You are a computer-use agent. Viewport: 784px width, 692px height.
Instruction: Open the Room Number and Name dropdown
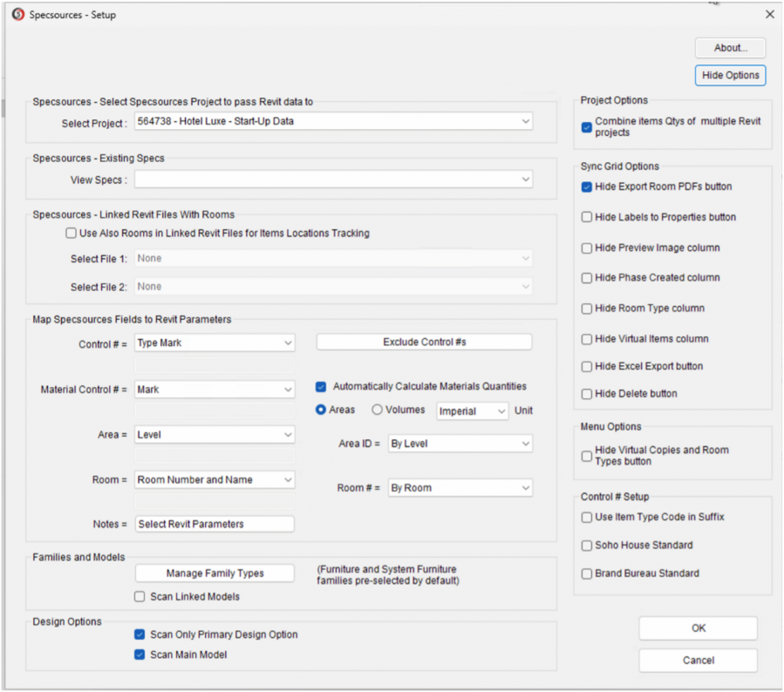click(215, 479)
